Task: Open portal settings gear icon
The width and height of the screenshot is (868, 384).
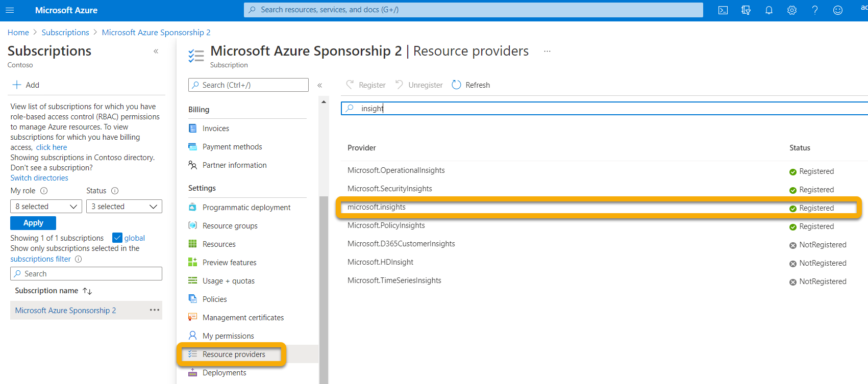Action: tap(792, 10)
